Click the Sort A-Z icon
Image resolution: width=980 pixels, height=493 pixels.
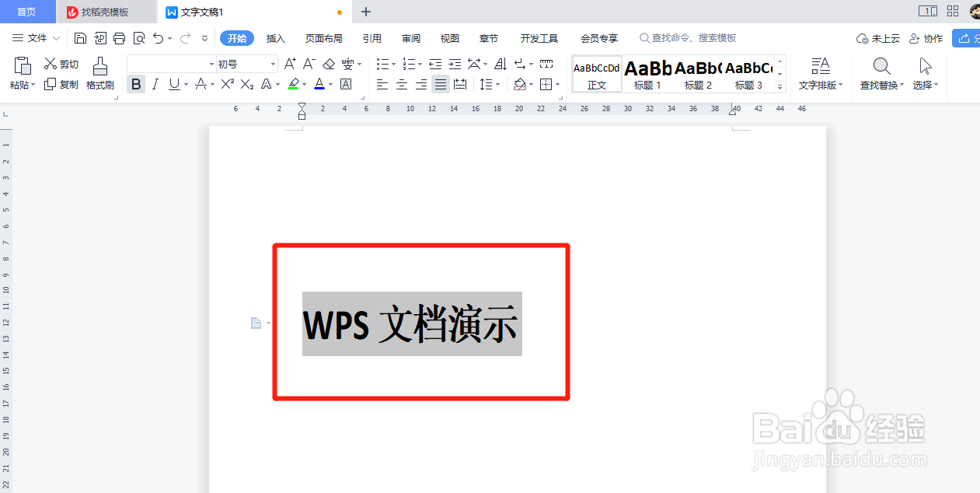500,64
